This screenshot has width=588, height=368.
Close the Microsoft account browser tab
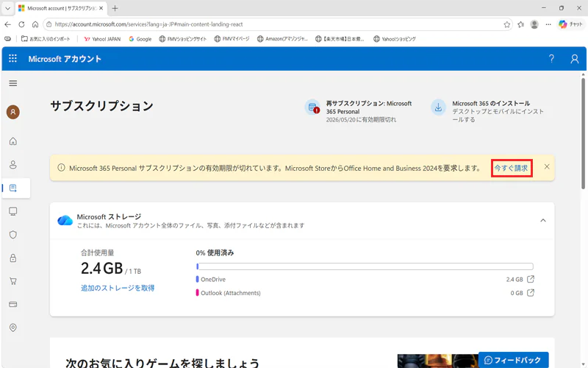click(101, 8)
